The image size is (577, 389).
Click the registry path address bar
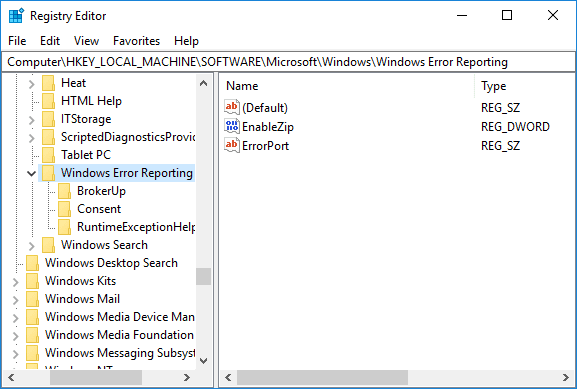pyautogui.click(x=288, y=62)
